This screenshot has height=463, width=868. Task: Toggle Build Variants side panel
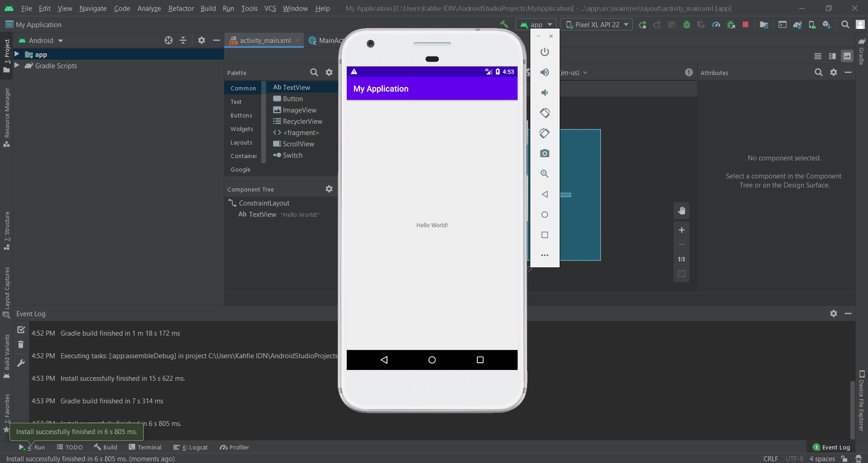(x=7, y=357)
